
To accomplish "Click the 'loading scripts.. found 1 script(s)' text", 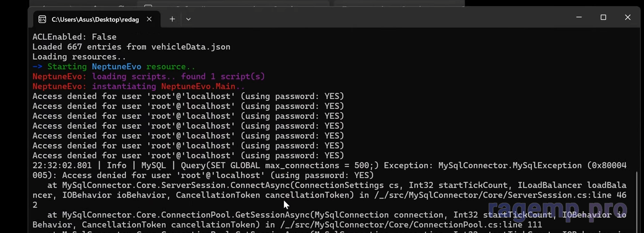I will click(x=178, y=77).
